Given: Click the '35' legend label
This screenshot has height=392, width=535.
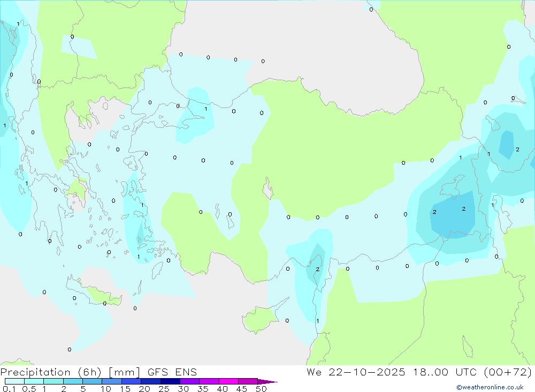Looking at the screenshot, I should click(x=203, y=389).
